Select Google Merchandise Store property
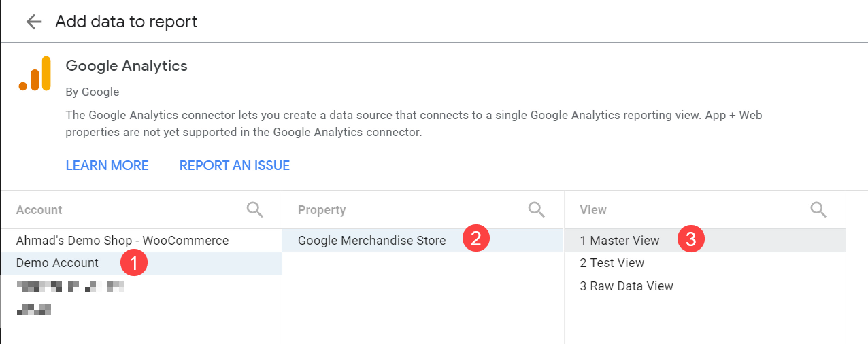The image size is (868, 344). (423, 241)
